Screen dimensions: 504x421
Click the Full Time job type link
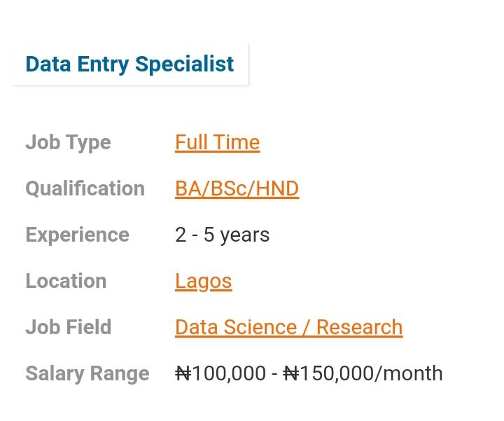pyautogui.click(x=217, y=142)
